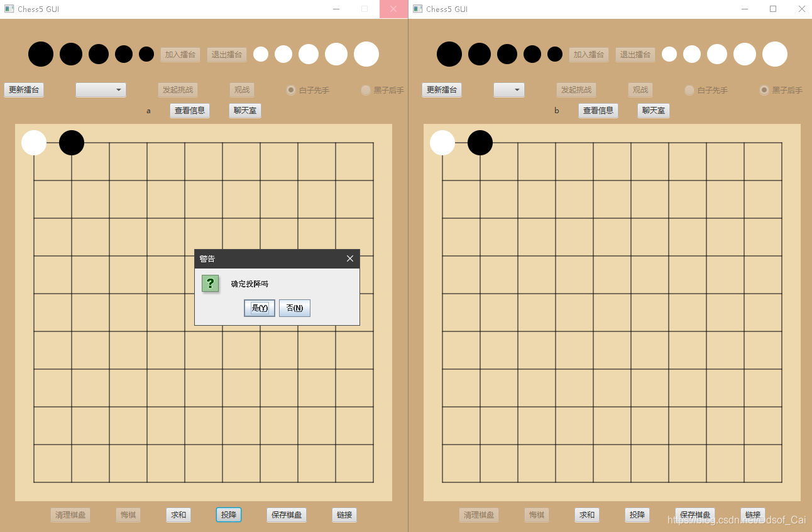Screen dimensions: 812x532
Task: Click the white stone on left board
Action: (x=34, y=143)
